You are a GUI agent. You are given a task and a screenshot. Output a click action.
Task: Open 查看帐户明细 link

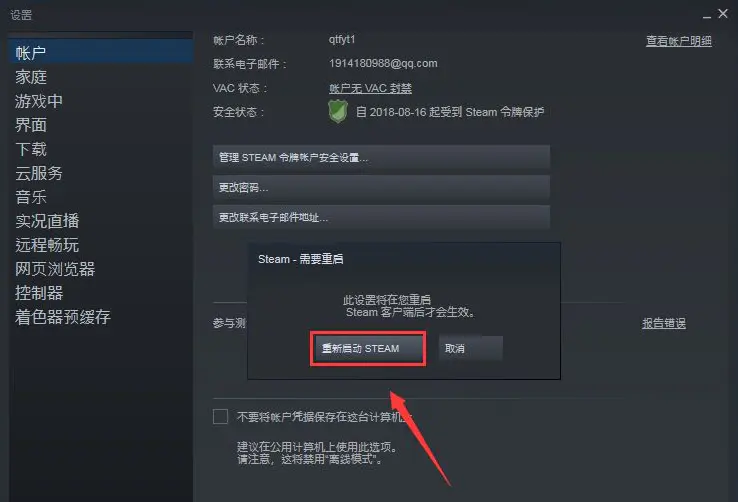click(678, 41)
